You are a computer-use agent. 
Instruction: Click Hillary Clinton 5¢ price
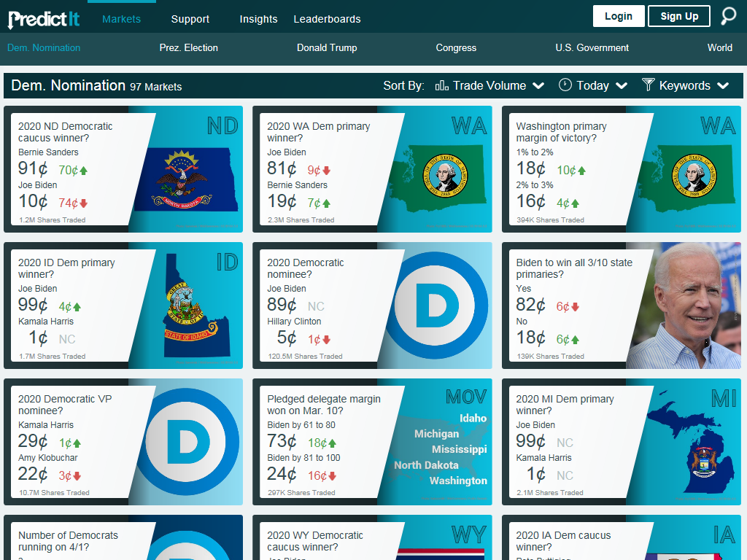(x=286, y=338)
